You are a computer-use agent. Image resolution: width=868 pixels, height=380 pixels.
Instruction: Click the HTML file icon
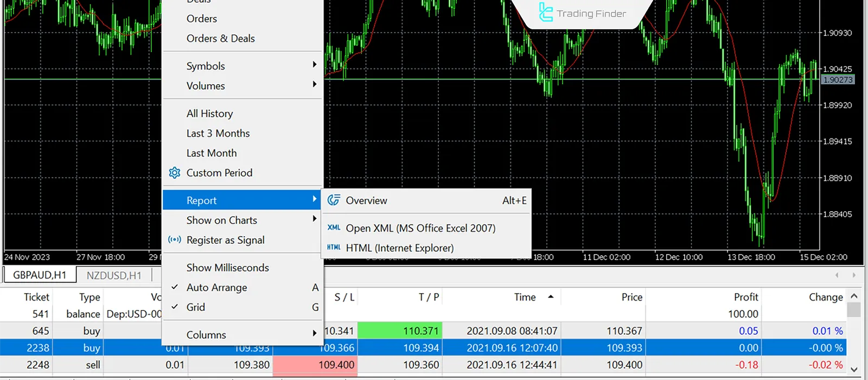[334, 248]
